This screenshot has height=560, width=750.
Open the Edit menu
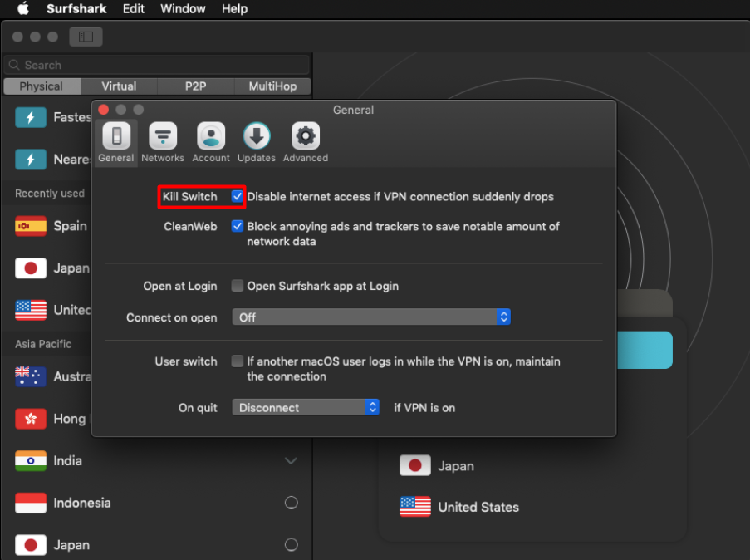134,8
